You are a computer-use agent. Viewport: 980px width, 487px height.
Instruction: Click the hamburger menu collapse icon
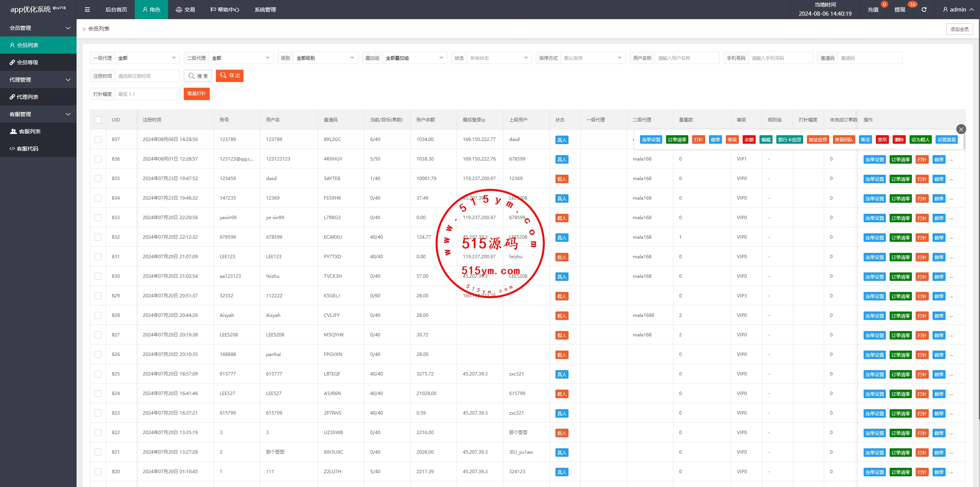pos(87,10)
